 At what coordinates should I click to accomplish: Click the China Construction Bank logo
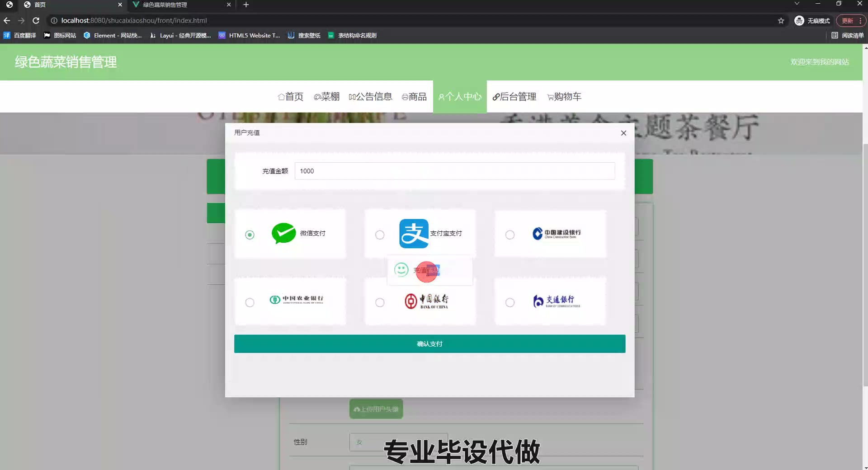557,233
